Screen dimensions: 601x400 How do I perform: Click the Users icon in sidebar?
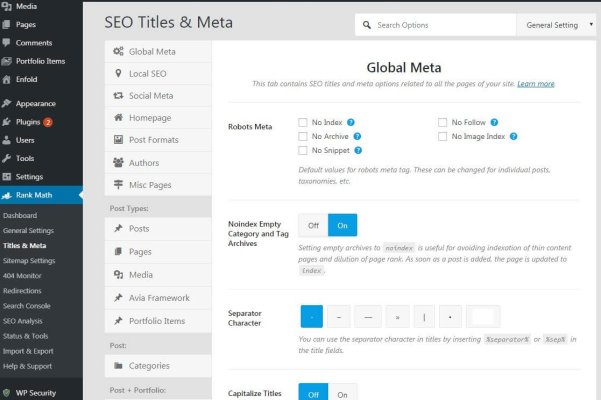6,140
